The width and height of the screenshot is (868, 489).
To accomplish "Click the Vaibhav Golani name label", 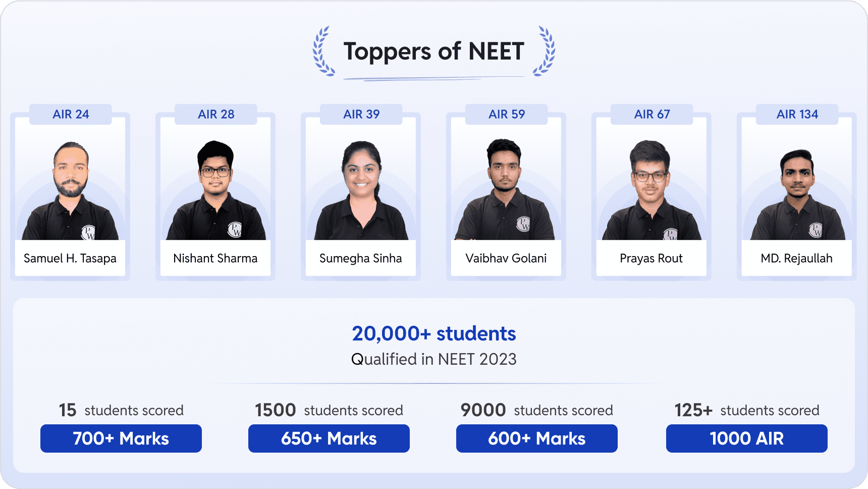I will 506,258.
